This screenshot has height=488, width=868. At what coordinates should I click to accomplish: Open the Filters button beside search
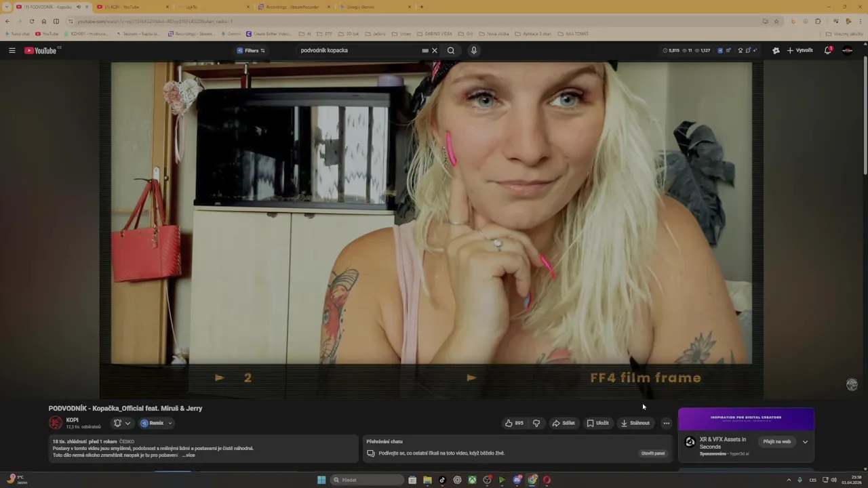tap(251, 50)
